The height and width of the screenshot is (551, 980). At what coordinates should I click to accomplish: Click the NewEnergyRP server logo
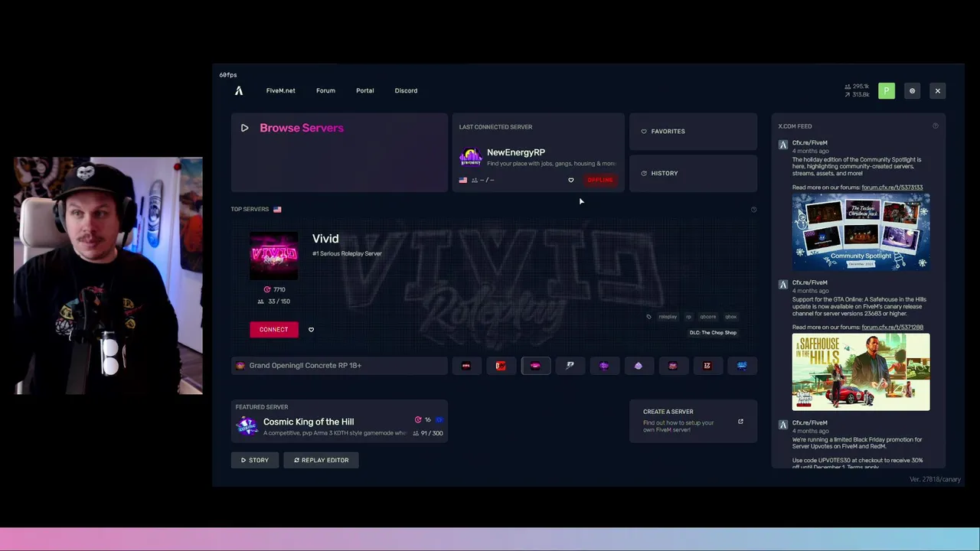pyautogui.click(x=470, y=157)
